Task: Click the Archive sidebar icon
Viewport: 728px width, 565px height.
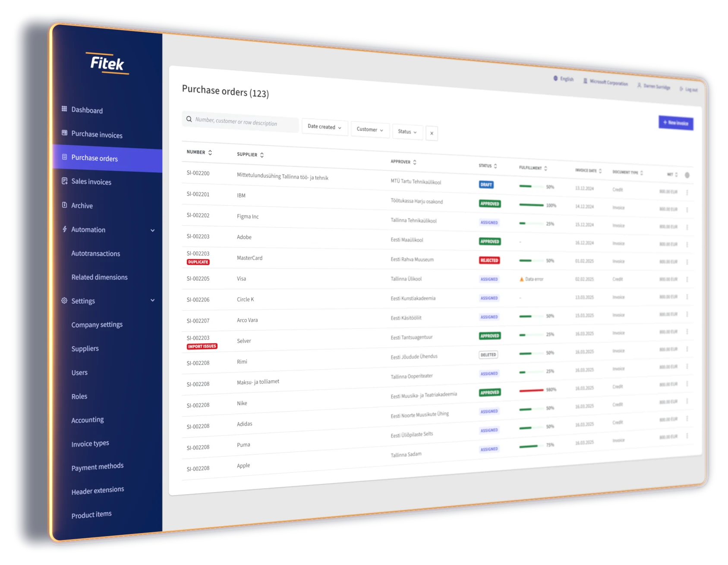Action: tap(64, 205)
